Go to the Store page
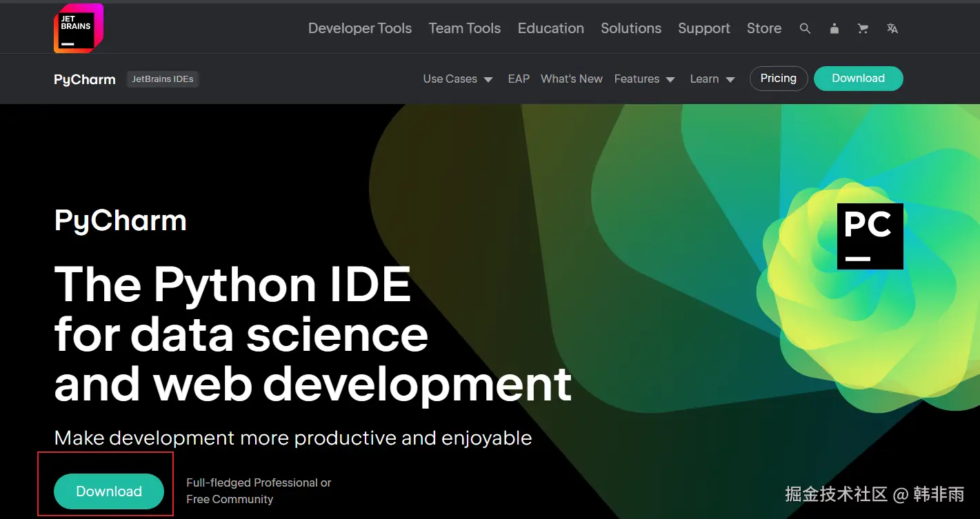 (764, 28)
